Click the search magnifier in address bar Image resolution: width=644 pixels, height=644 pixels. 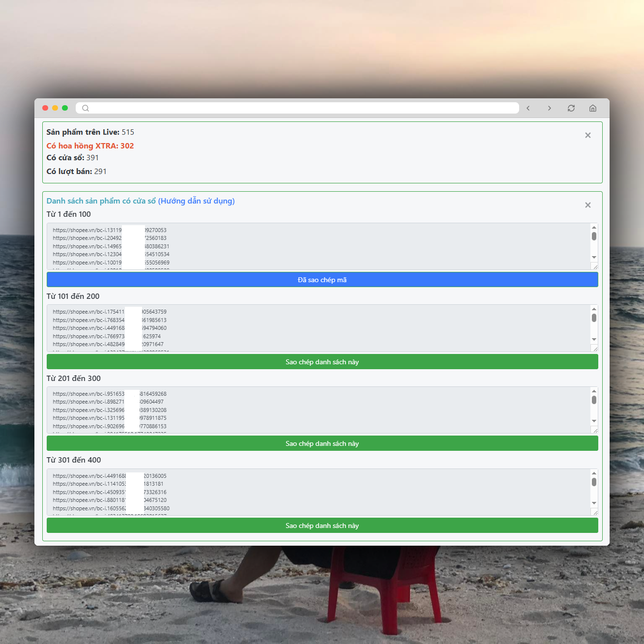(x=86, y=108)
